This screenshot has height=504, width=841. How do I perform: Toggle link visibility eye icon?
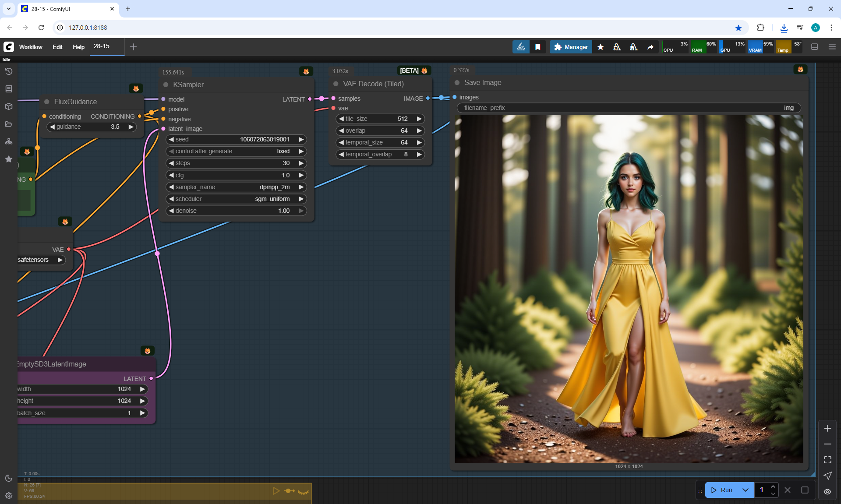[x=827, y=492]
